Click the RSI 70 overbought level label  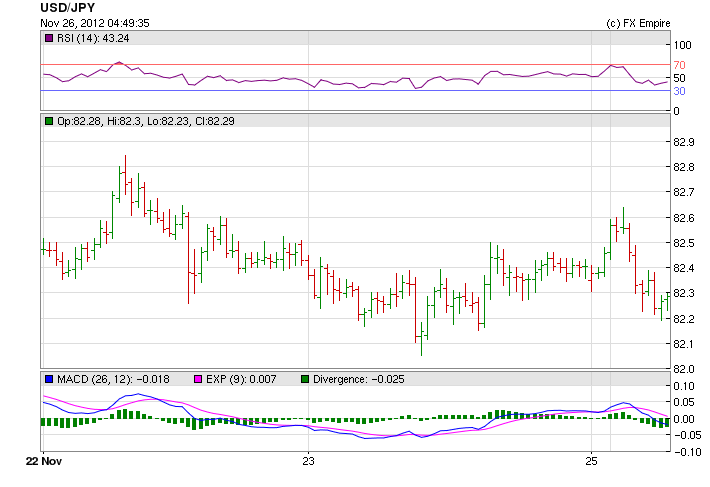tap(679, 65)
